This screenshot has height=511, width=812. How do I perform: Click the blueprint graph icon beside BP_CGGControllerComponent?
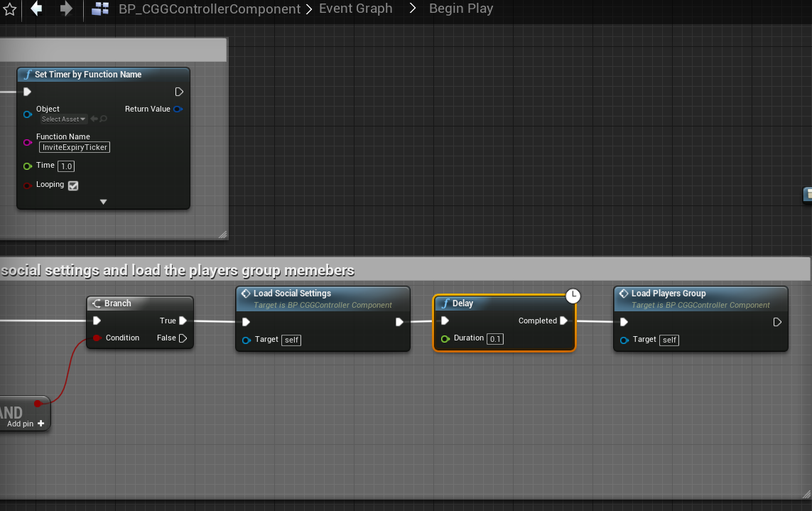click(101, 9)
